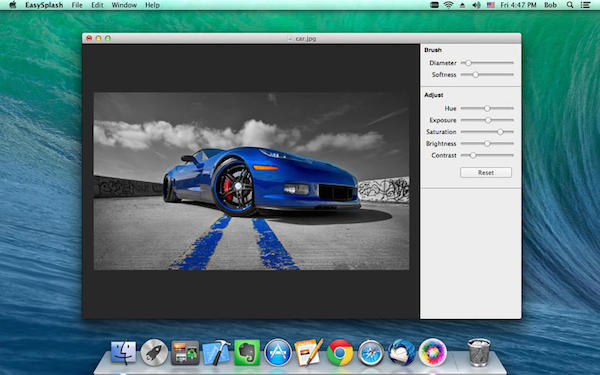
Task: Click the Saturation slider track
Action: (487, 132)
